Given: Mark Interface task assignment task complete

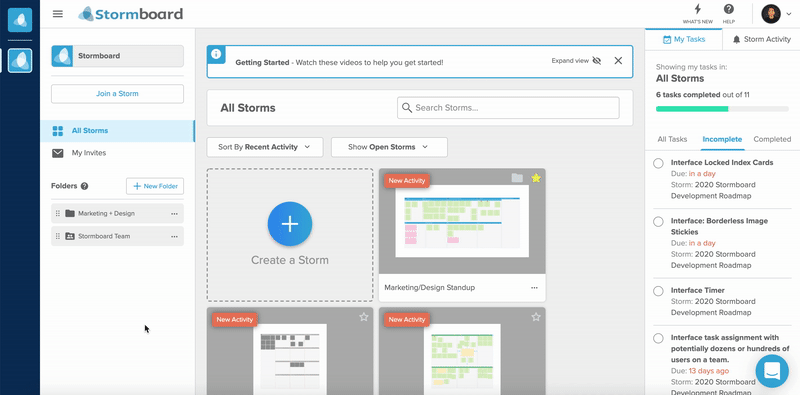Looking at the screenshot, I should pos(658,338).
